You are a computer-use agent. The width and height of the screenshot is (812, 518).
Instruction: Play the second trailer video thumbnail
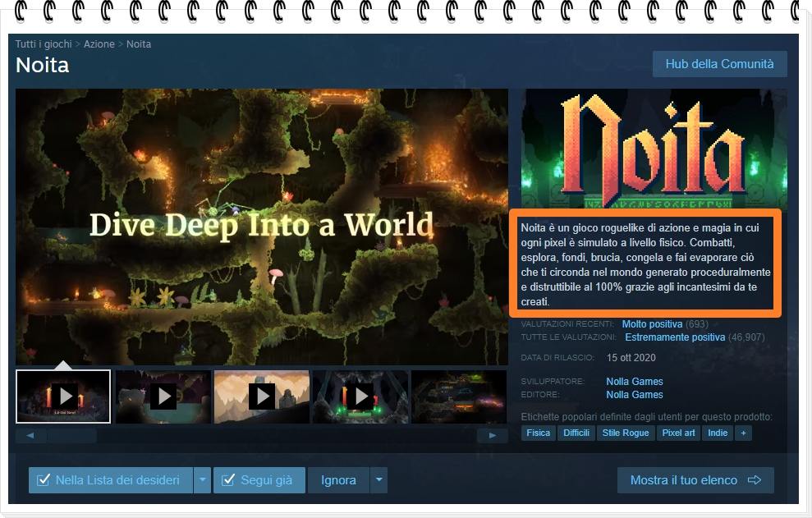click(x=163, y=397)
